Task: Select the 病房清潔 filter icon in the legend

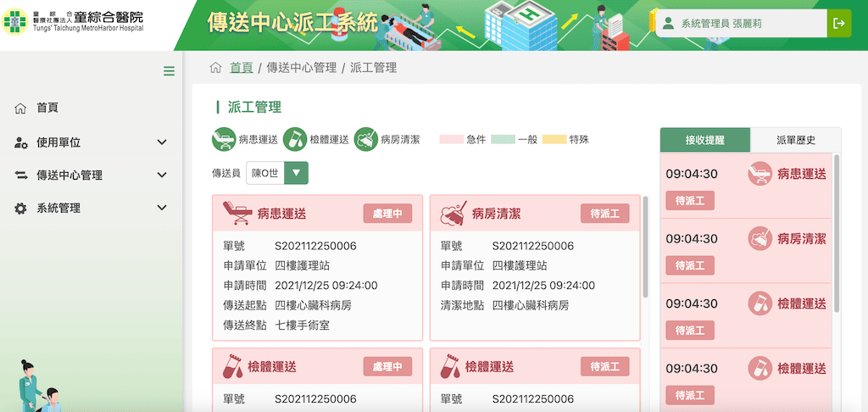Action: pos(365,139)
